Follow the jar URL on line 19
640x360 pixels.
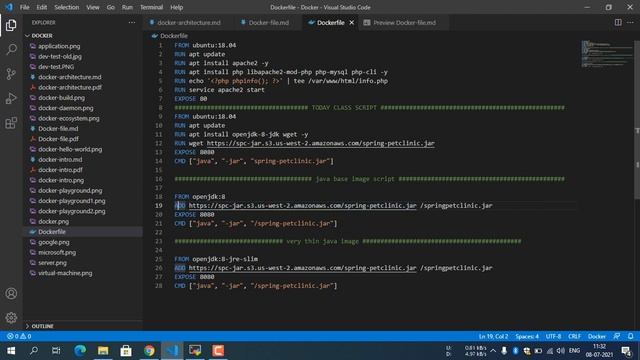[x=302, y=205]
